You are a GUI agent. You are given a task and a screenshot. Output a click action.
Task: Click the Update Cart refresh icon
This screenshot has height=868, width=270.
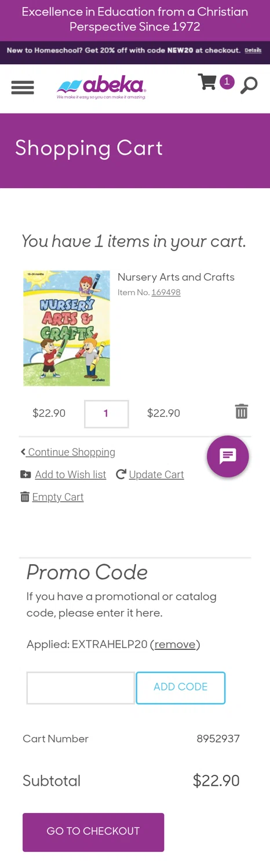(x=121, y=475)
